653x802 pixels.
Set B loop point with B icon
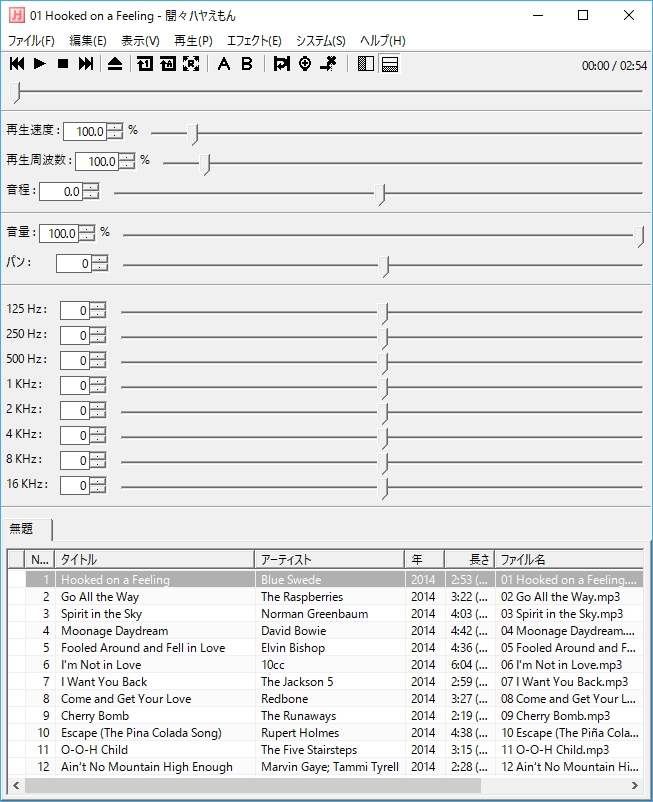click(246, 63)
